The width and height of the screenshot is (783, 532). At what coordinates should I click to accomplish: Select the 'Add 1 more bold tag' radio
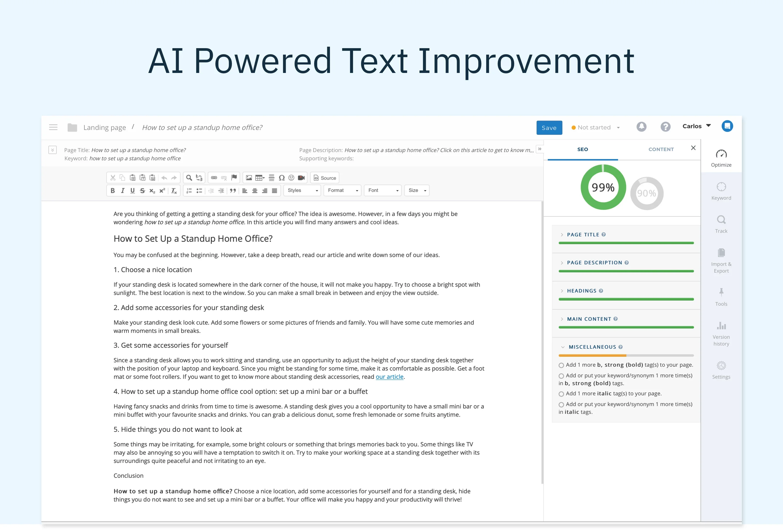[x=561, y=365]
